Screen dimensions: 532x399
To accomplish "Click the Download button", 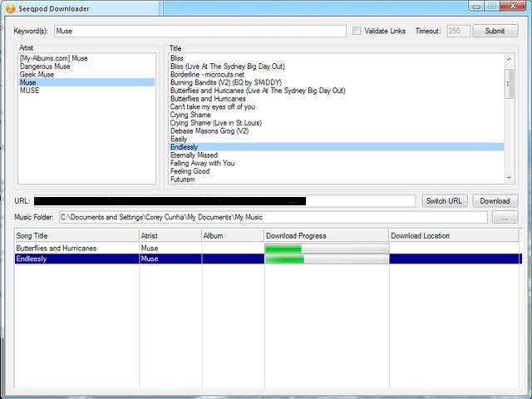I will (495, 201).
